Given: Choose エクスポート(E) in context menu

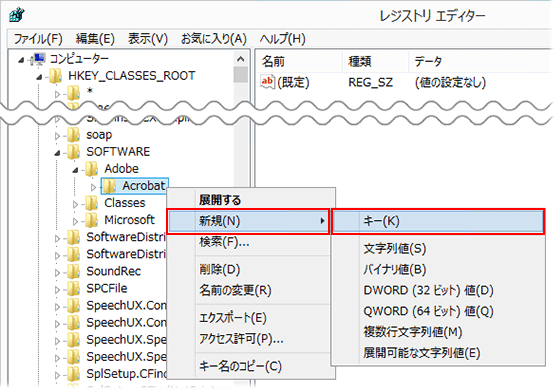Looking at the screenshot, I should [x=251, y=318].
